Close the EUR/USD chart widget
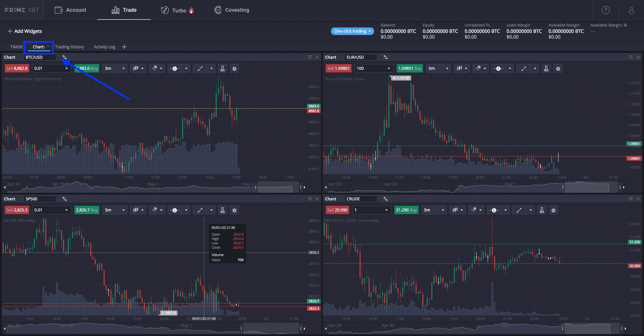The image size is (644, 336). coord(638,57)
